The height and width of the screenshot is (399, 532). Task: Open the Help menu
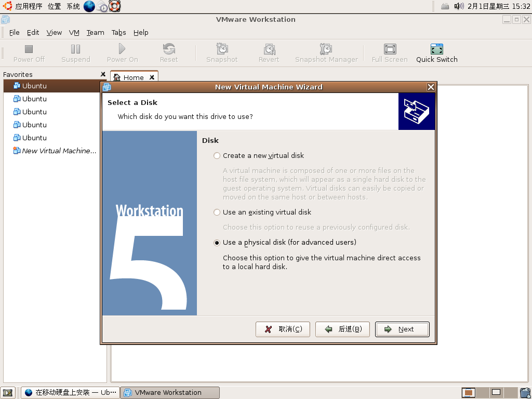pyautogui.click(x=141, y=33)
